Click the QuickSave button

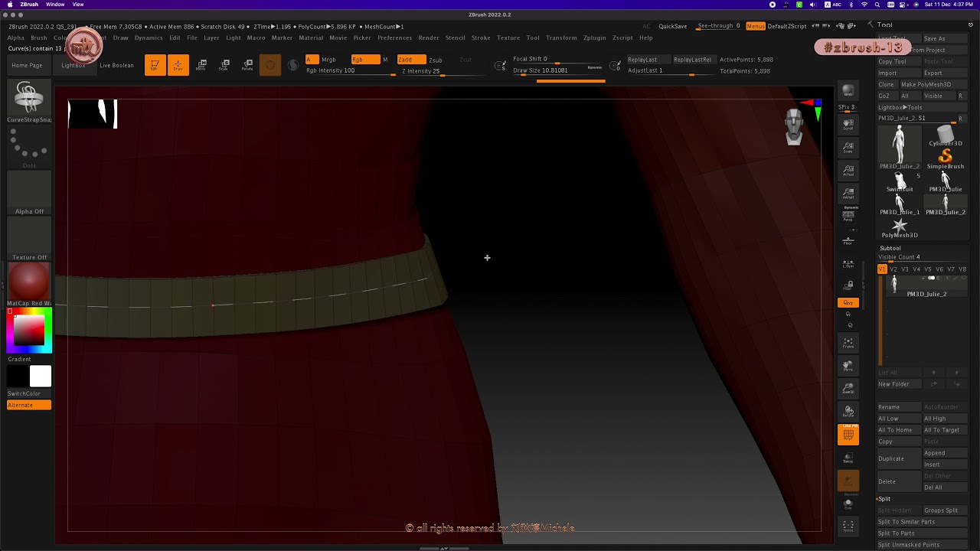tap(671, 26)
